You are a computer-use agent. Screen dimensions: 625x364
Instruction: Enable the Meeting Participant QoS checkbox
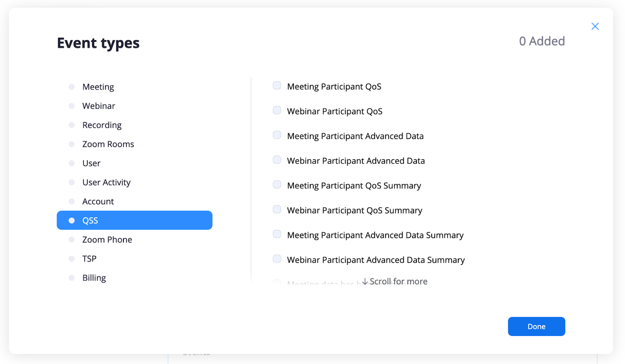coord(277,85)
